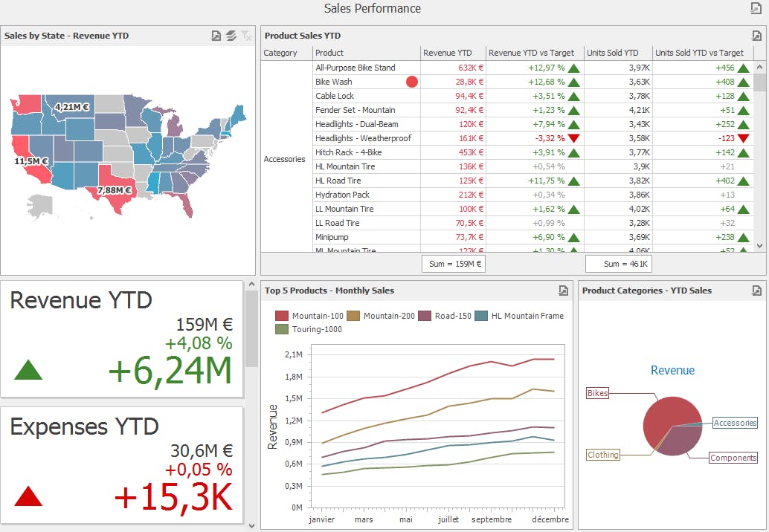Viewport: 769px width, 532px height.
Task: Open the map layers selector icon
Action: tap(231, 35)
